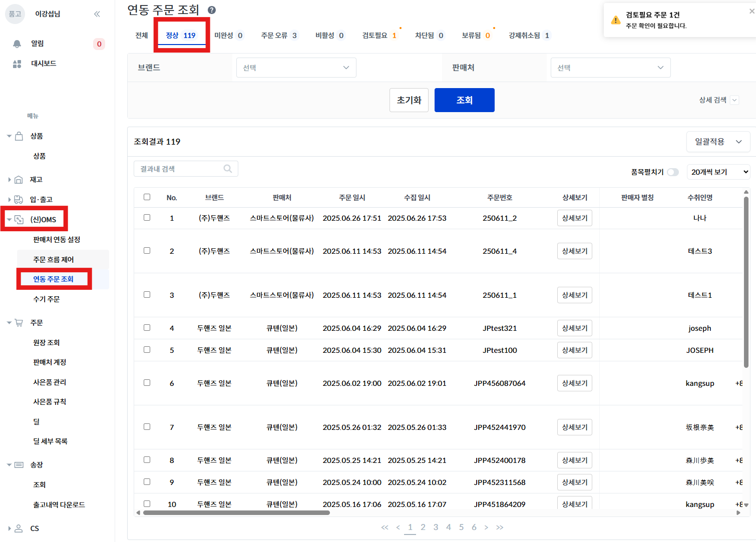Check the row 2 order 250611_4
756x542 pixels.
(147, 251)
